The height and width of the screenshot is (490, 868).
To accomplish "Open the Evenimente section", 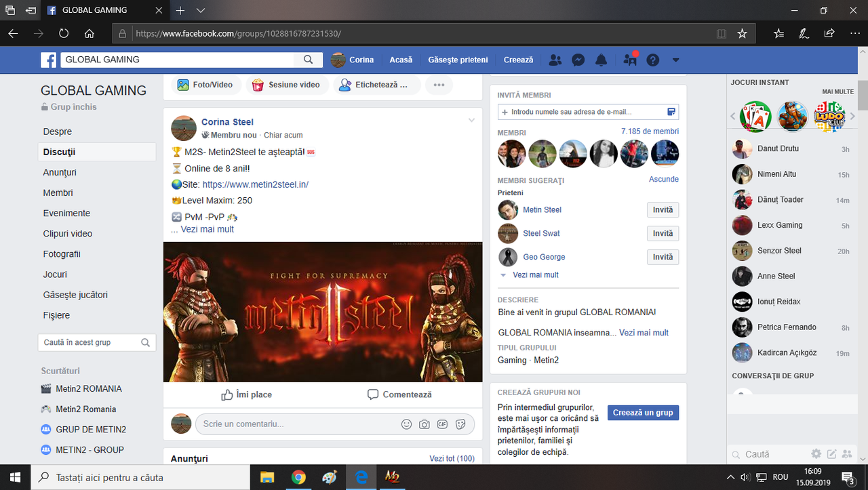I will (x=66, y=213).
